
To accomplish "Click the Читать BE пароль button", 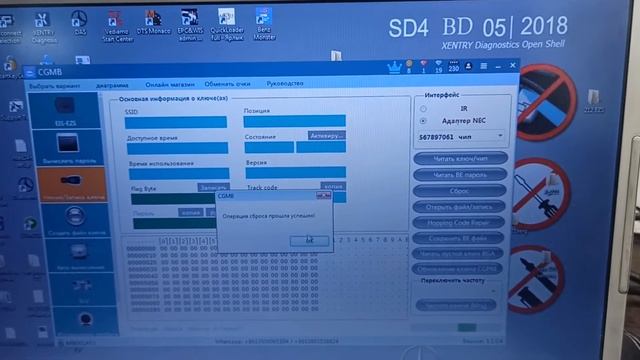I will [460, 175].
